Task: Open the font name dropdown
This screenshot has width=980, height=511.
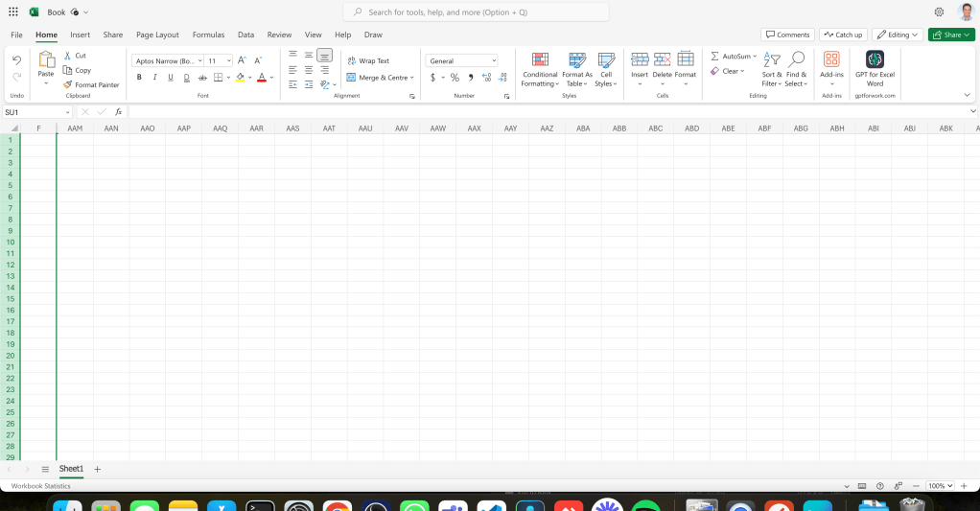Action: [x=200, y=60]
